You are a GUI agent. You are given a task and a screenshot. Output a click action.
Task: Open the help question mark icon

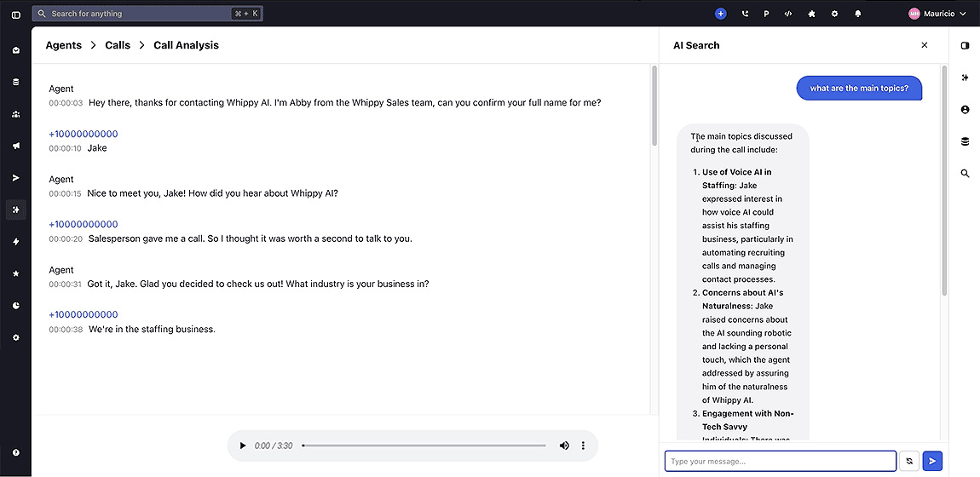pos(15,452)
